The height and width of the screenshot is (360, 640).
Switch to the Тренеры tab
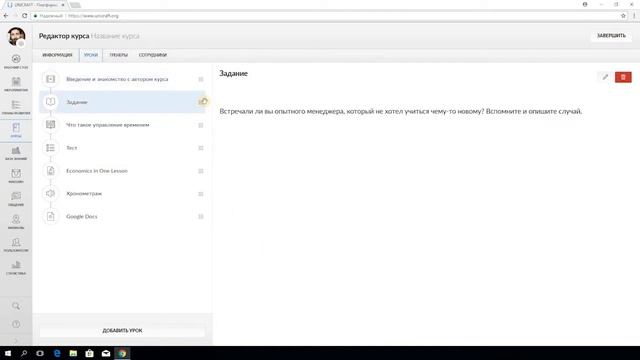[118, 55]
